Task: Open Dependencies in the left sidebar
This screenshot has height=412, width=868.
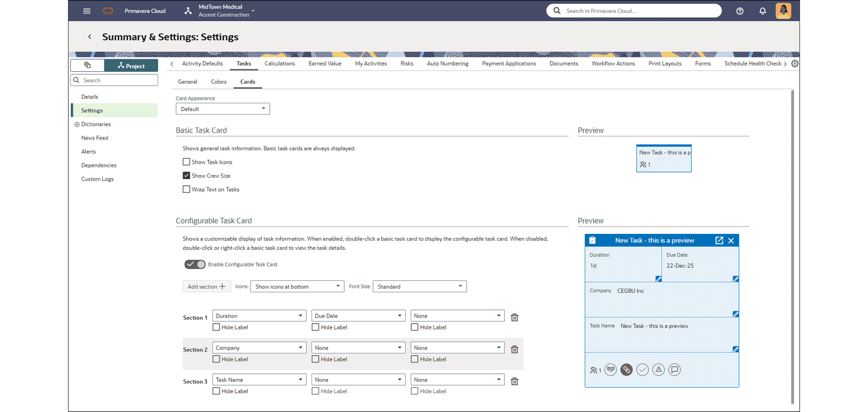Action: tap(99, 165)
